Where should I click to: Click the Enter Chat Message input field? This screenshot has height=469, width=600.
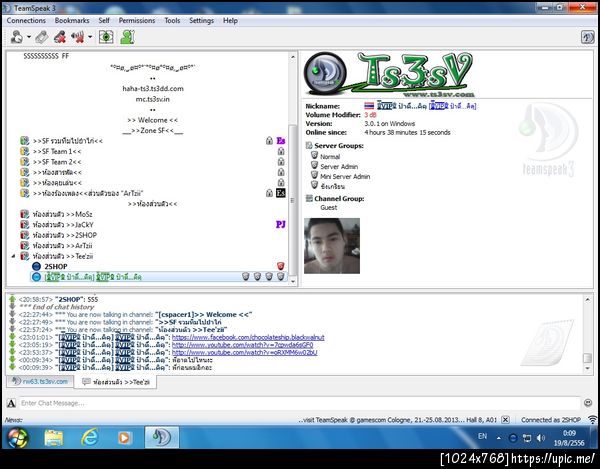click(x=300, y=403)
